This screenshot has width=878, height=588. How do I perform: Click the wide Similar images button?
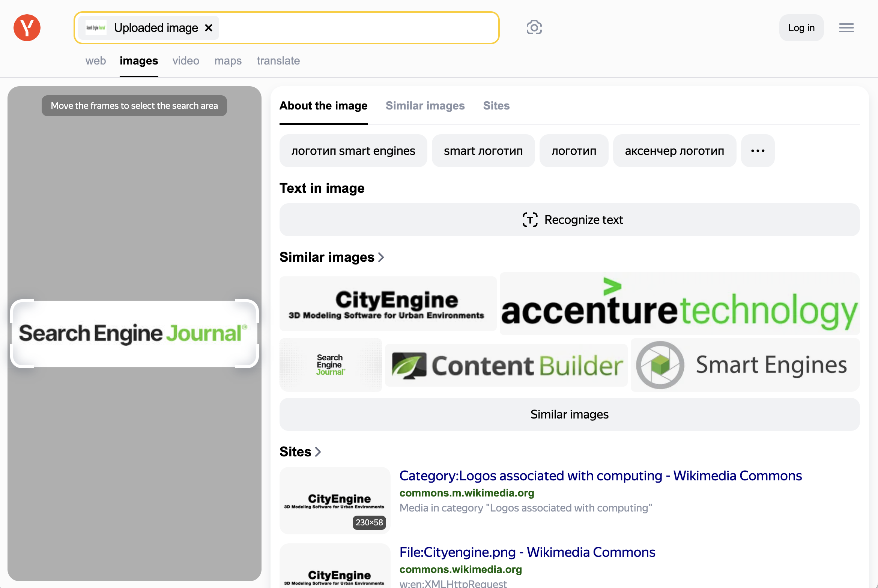coord(569,414)
